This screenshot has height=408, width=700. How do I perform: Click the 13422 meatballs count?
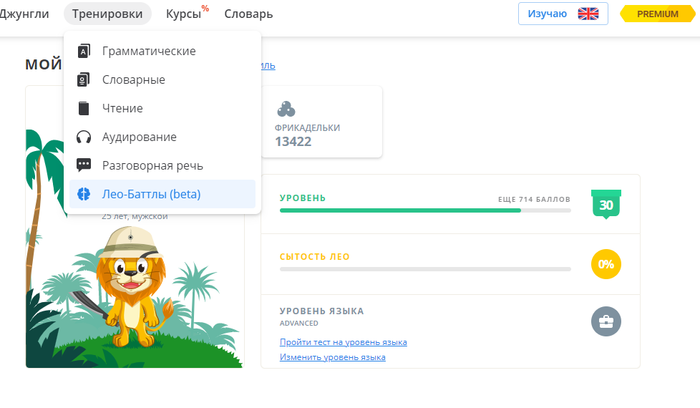click(293, 142)
